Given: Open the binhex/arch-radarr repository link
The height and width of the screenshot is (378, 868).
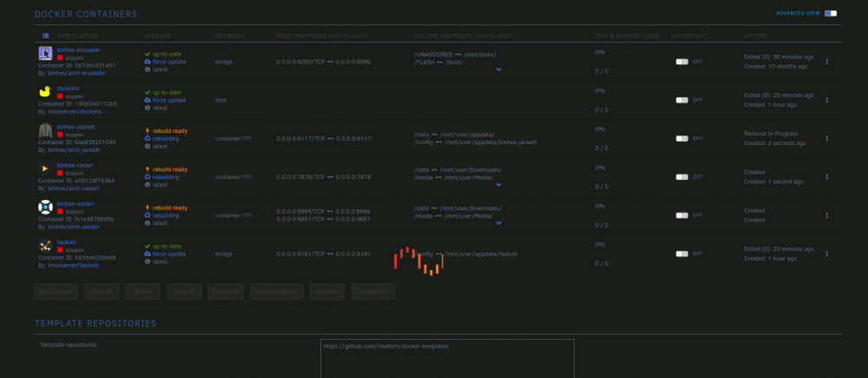Looking at the screenshot, I should point(74,189).
